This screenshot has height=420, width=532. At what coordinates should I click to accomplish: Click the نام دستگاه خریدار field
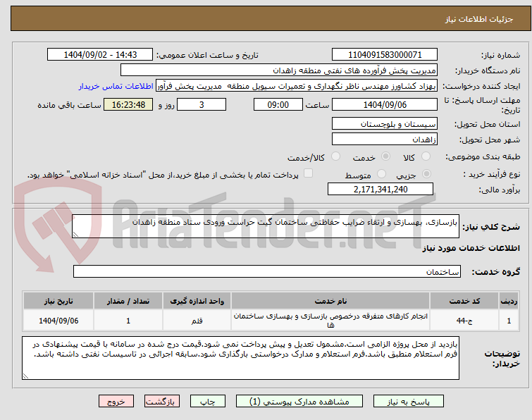pos(279,70)
